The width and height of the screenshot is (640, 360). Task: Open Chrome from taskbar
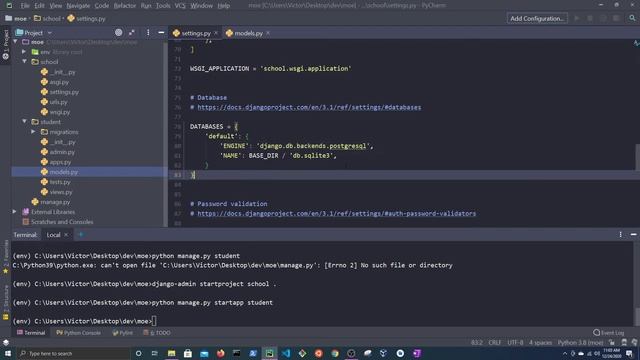(335, 353)
